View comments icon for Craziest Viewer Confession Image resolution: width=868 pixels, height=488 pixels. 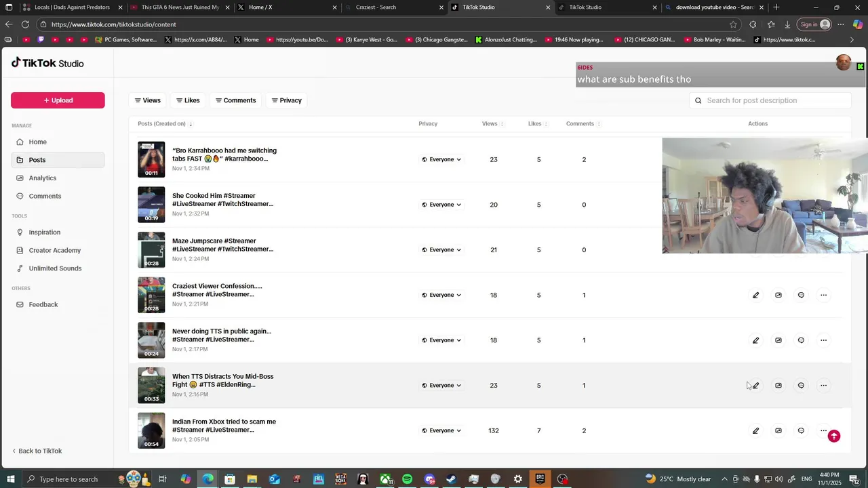tap(801, 295)
